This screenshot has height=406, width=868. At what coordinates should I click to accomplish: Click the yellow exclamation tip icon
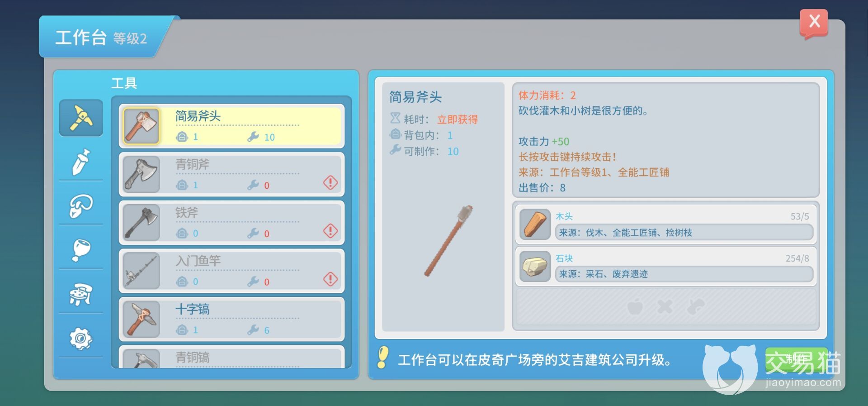click(x=382, y=358)
